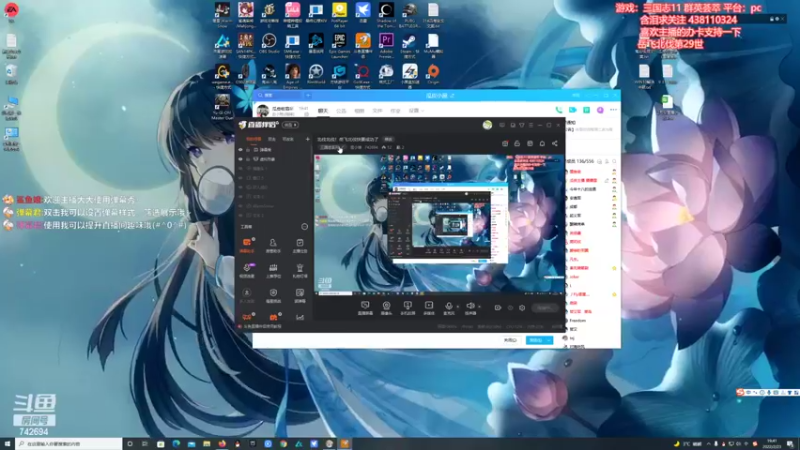Switch to the 相册 tab in the QQ group
This screenshot has height=450, width=800.
point(359,110)
